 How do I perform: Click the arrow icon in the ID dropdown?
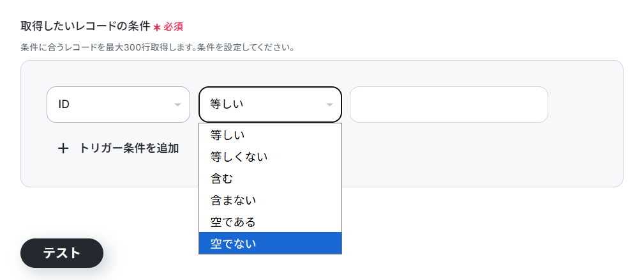tap(177, 105)
